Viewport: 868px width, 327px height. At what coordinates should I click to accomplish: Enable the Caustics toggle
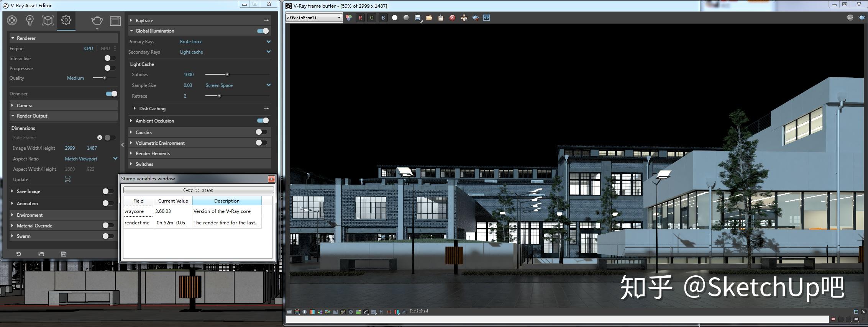click(261, 132)
